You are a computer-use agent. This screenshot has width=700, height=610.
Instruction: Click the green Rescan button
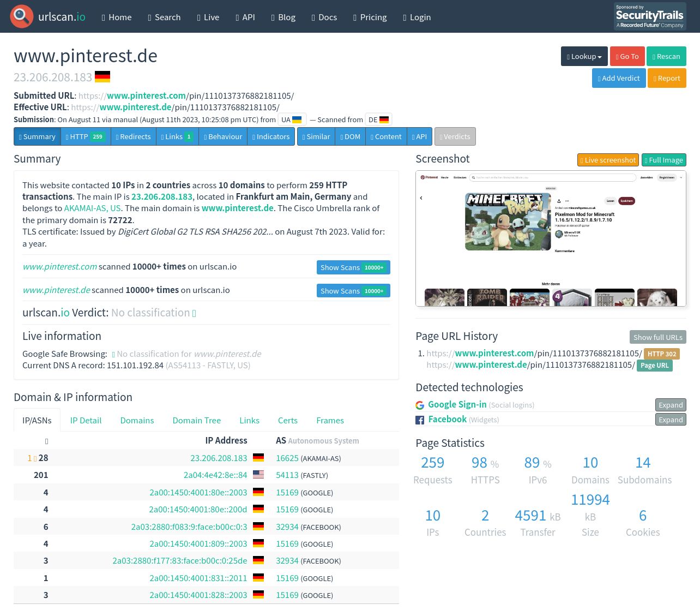click(666, 56)
